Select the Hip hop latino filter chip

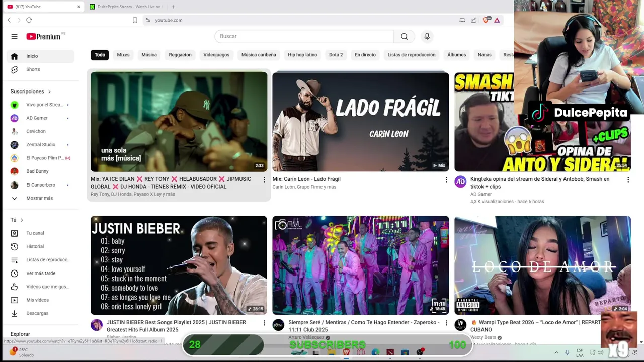302,55
